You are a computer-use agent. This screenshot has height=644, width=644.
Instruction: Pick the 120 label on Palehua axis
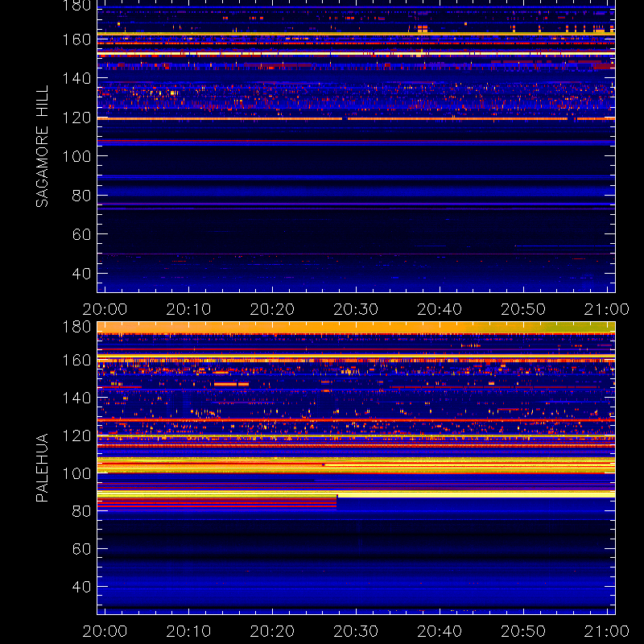click(x=76, y=436)
